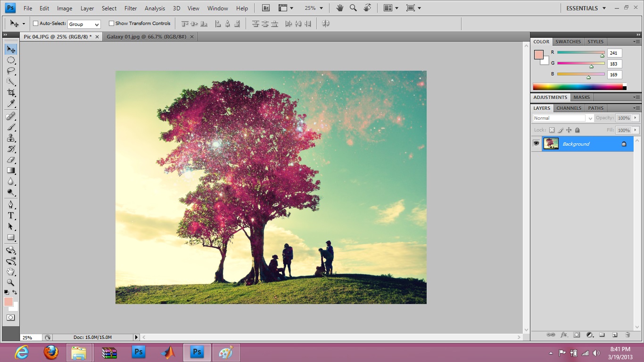The width and height of the screenshot is (644, 362).
Task: Check Show Transform Controls
Action: 112,24
